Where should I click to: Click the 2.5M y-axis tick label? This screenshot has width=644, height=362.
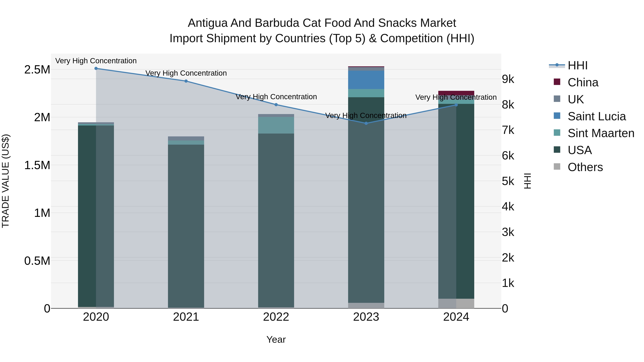pyautogui.click(x=37, y=70)
